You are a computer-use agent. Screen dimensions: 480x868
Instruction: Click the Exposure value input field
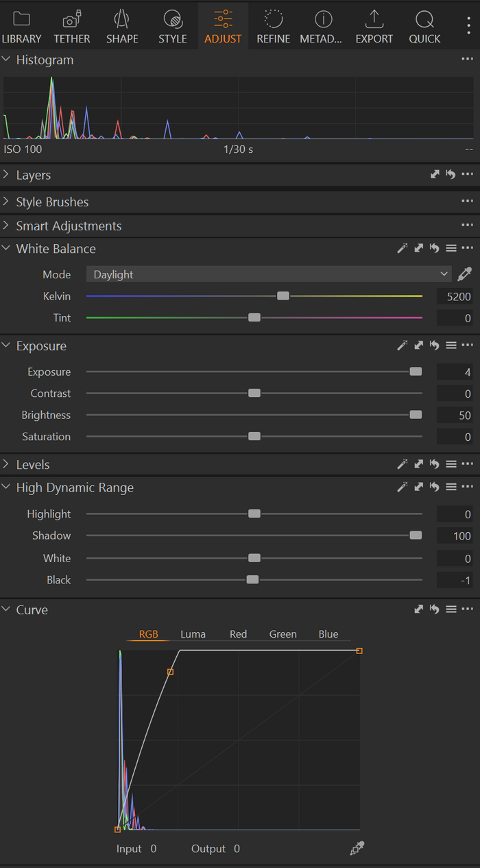click(454, 372)
